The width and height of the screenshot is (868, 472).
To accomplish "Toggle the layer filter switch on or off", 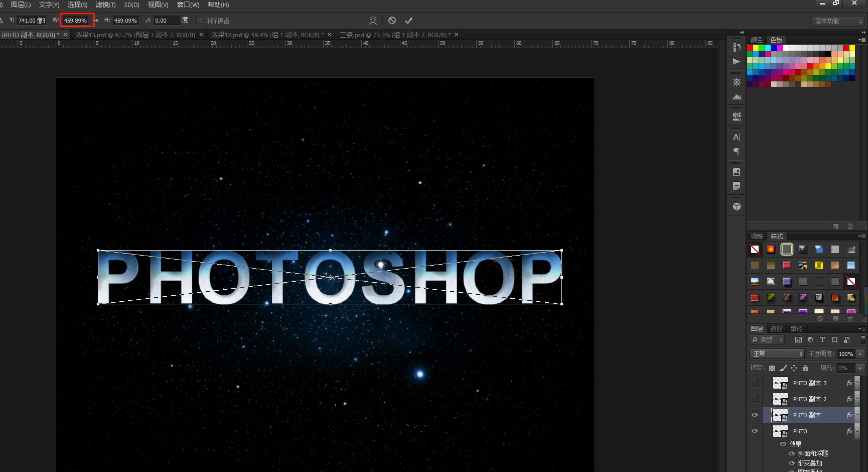I will tap(863, 340).
